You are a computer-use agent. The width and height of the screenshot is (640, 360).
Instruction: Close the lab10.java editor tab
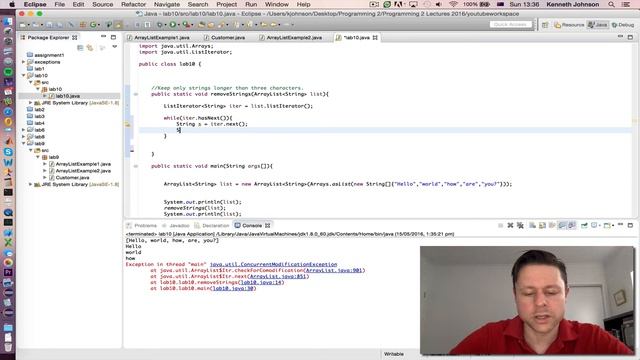click(x=375, y=38)
